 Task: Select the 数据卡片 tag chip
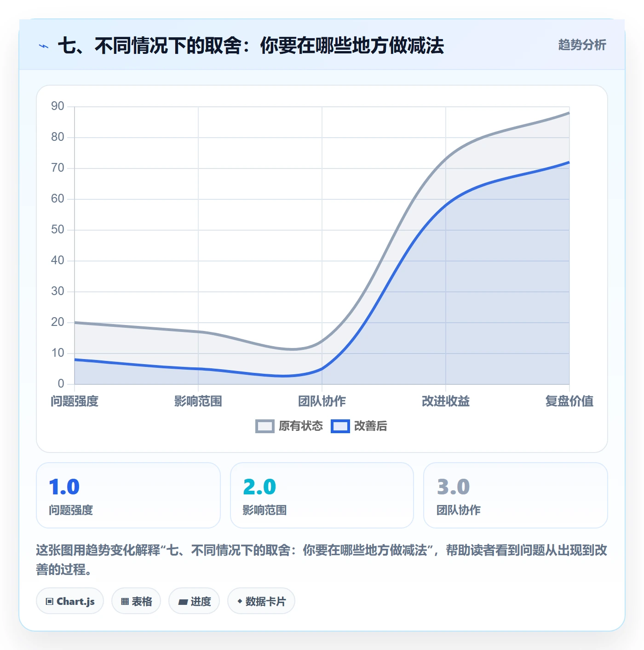261,601
